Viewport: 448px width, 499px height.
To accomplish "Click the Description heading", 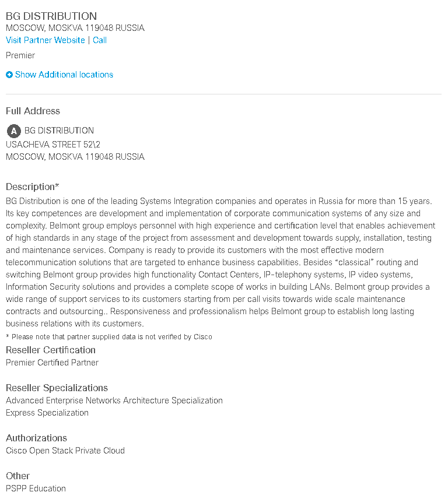I will click(33, 187).
